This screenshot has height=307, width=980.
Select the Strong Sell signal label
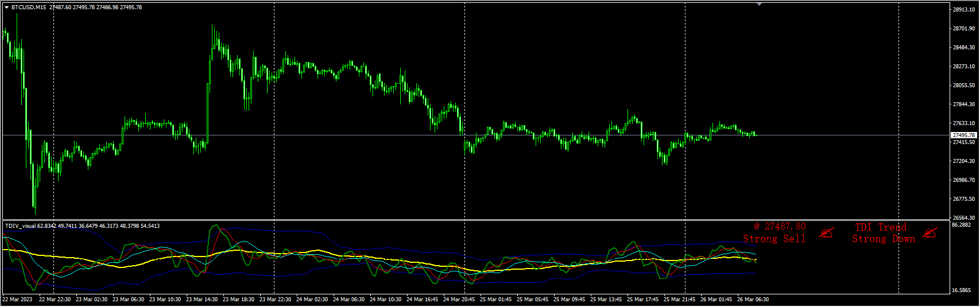pos(774,239)
